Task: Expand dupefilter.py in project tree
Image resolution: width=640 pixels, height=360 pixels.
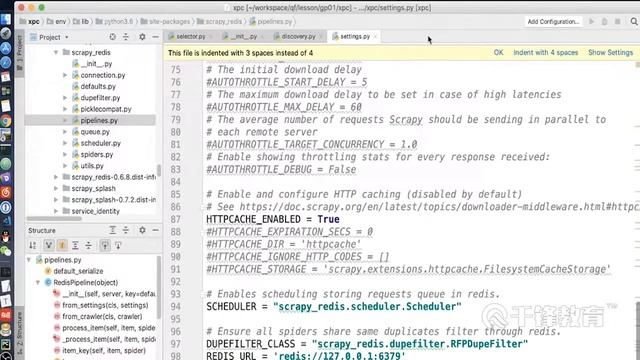Action: 65,98
